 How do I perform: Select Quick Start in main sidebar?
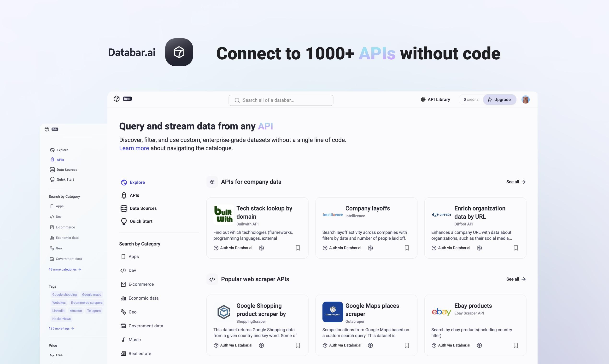pos(141,221)
